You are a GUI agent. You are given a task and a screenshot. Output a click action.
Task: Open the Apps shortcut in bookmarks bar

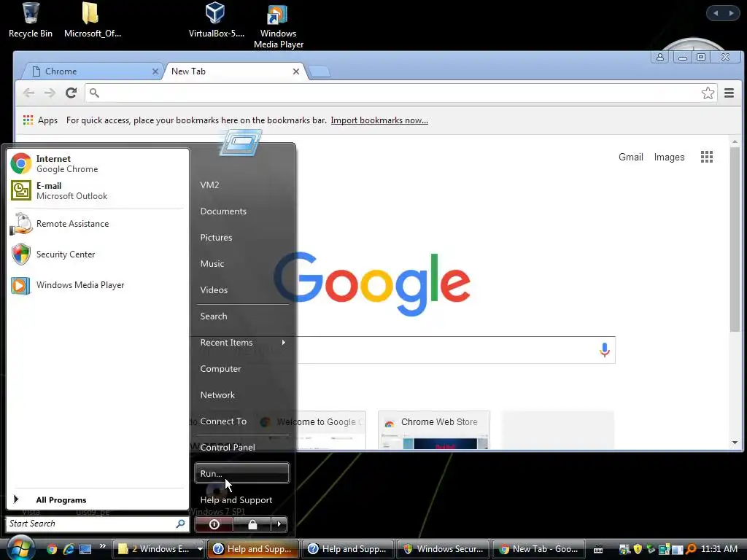[41, 120]
